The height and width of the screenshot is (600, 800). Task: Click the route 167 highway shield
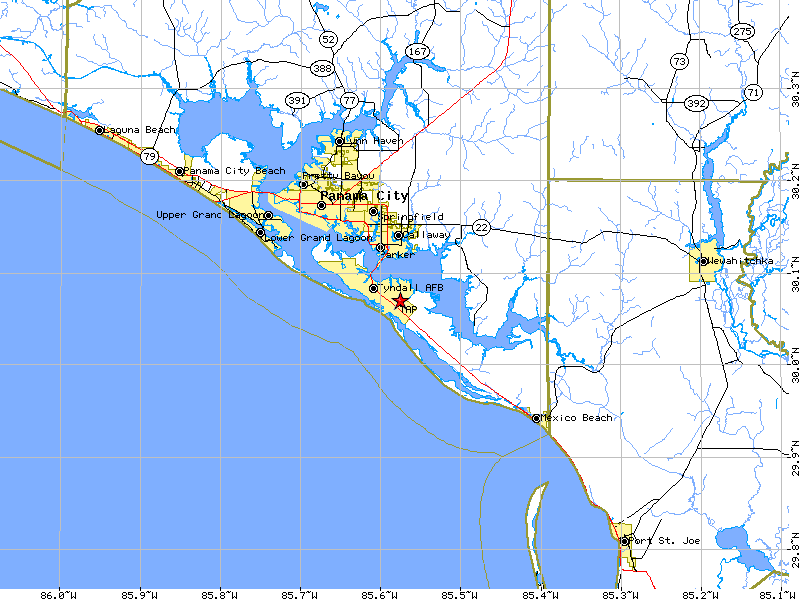coord(417,52)
